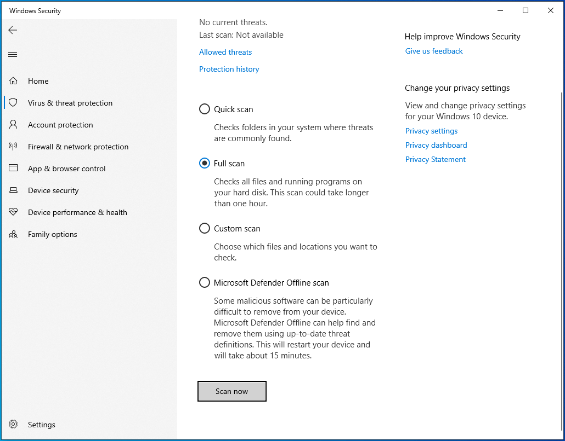Click Give us feedback link
The image size is (565, 441).
[433, 51]
